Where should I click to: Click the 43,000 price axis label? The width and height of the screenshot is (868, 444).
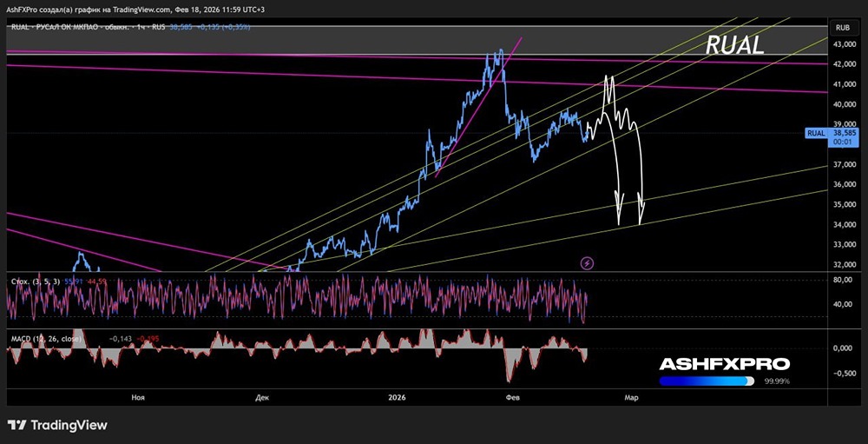point(845,44)
